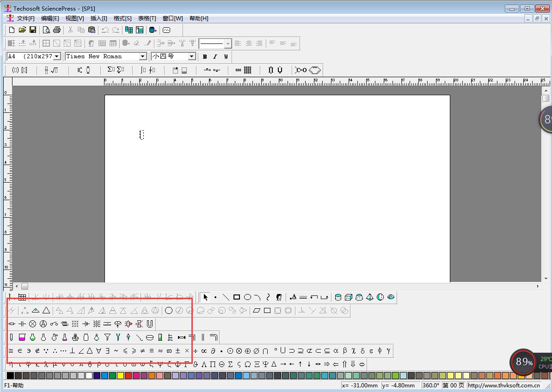
Task: Toggle bold text formatting
Action: tap(205, 56)
